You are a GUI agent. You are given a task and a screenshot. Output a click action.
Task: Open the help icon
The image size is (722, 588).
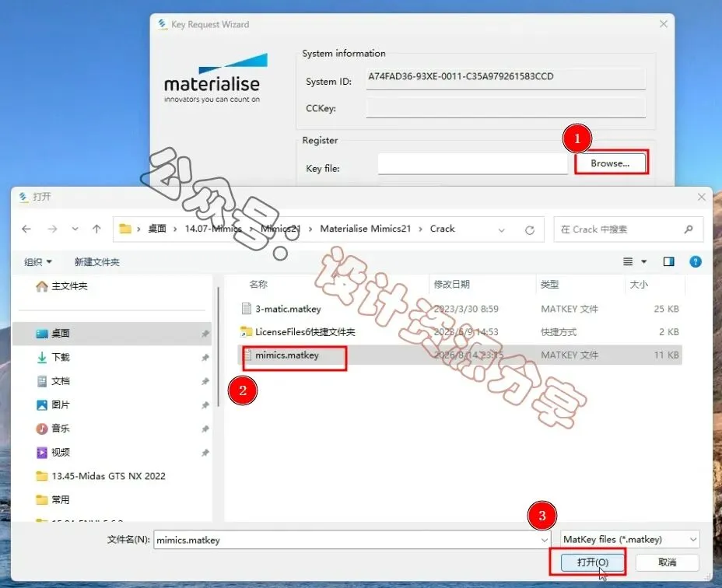(696, 261)
